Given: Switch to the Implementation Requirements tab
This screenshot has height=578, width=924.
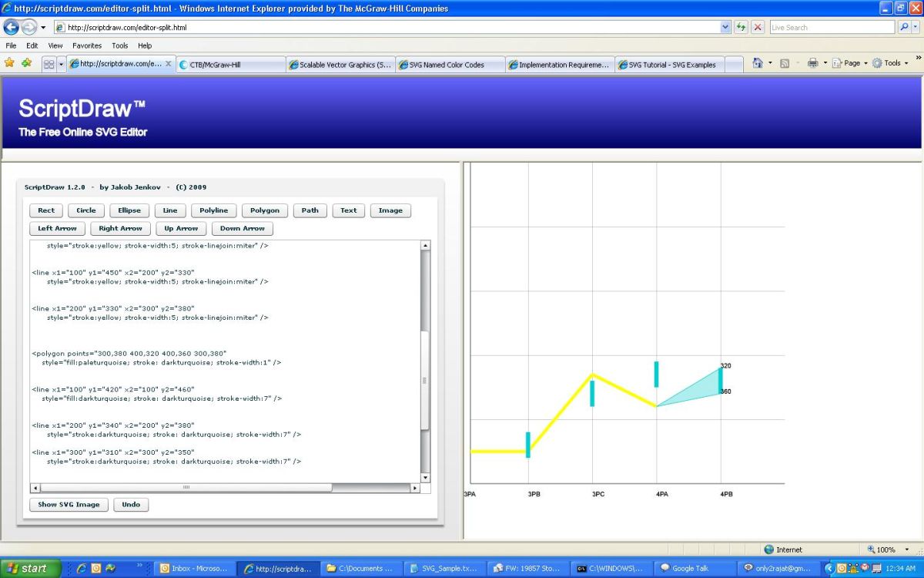Looking at the screenshot, I should point(561,65).
